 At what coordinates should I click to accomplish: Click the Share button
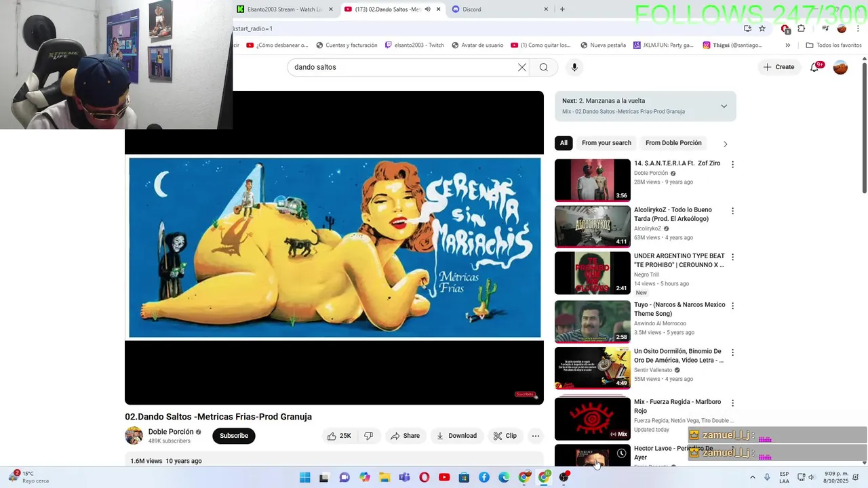point(405,436)
